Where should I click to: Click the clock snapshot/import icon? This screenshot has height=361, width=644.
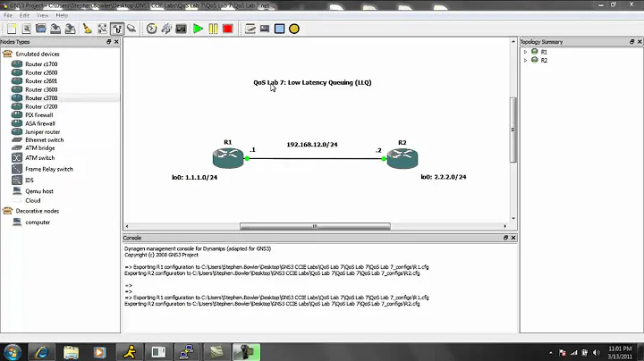pyautogui.click(x=151, y=29)
